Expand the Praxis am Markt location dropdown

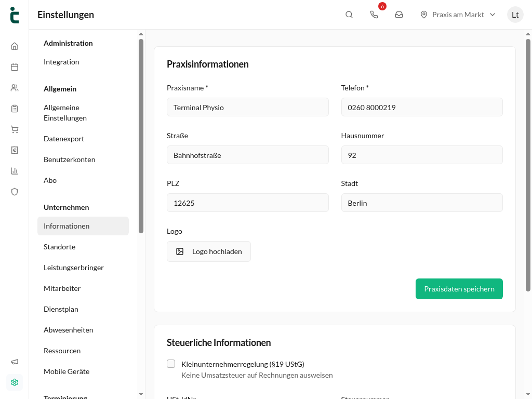click(458, 15)
